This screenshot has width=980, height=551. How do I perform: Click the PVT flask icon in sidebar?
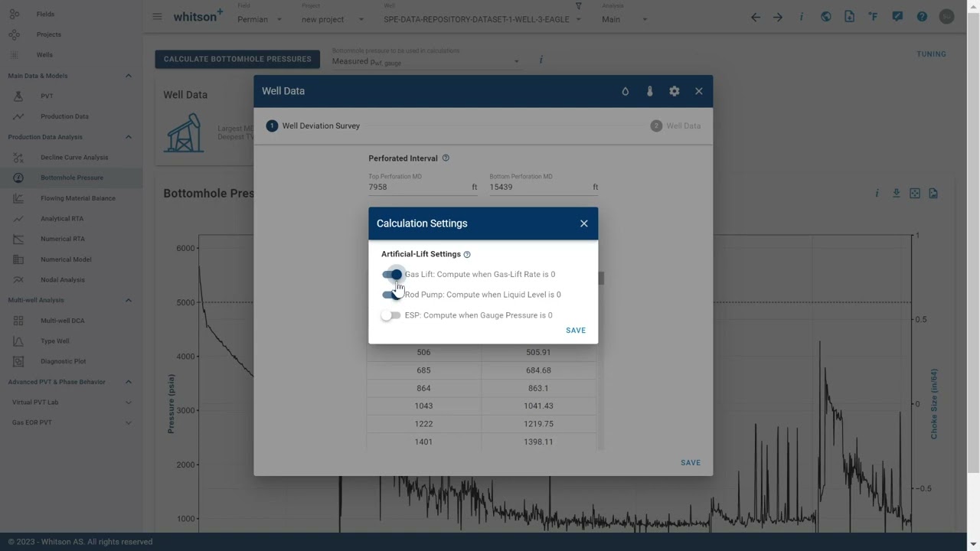pyautogui.click(x=18, y=96)
